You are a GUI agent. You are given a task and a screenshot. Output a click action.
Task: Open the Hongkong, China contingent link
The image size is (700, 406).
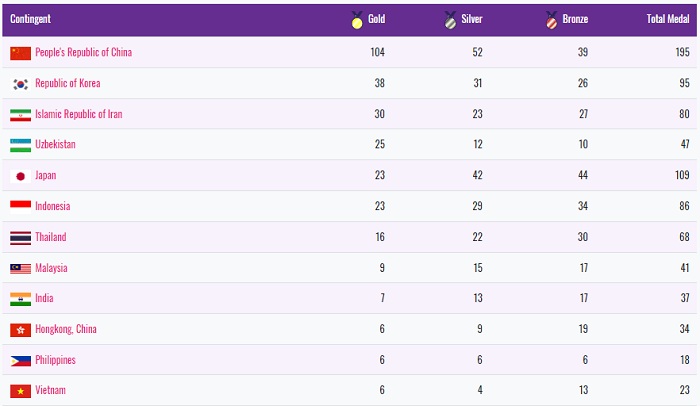pos(66,329)
